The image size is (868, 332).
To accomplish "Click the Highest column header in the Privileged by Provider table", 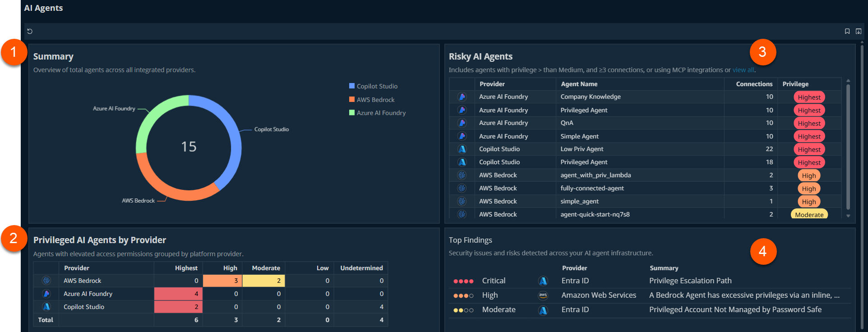I will 186,268.
